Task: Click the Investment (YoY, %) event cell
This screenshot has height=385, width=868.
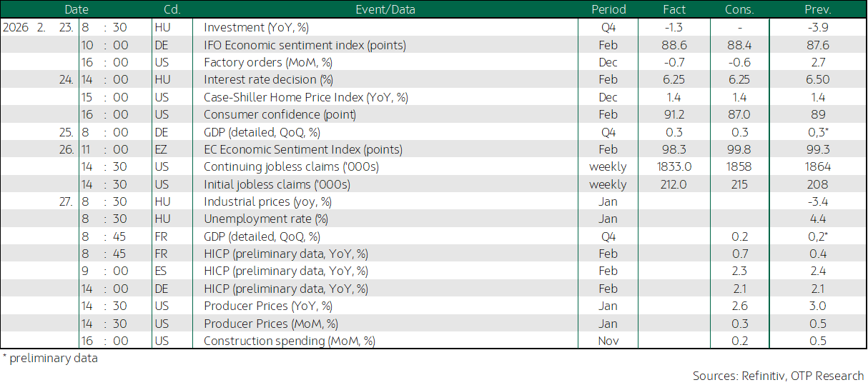Action: coord(257,27)
